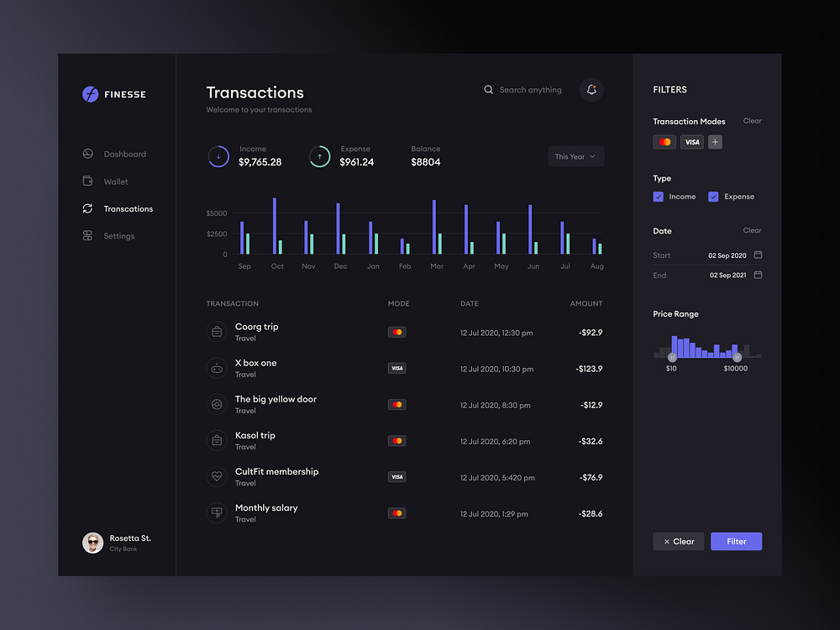Clear the Transaction Modes filter

pyautogui.click(x=752, y=121)
